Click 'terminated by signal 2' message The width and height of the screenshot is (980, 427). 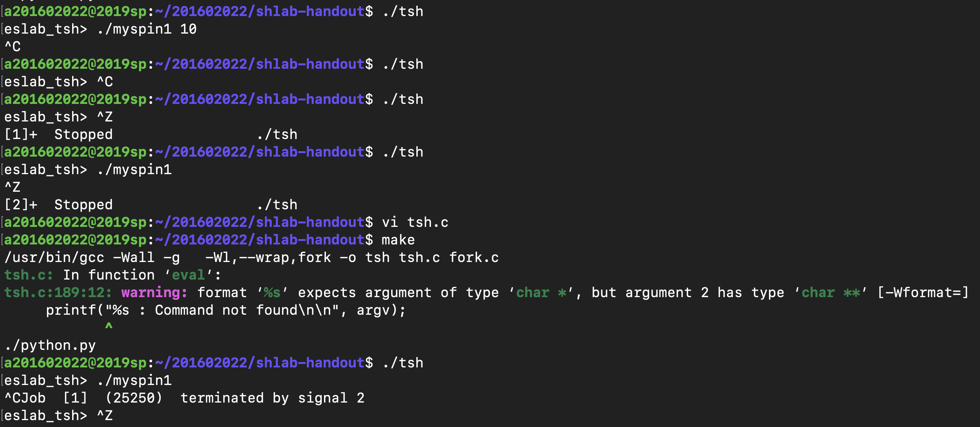point(272,398)
